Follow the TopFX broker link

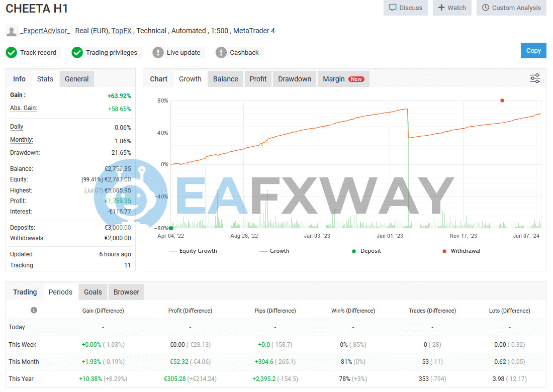tap(121, 31)
